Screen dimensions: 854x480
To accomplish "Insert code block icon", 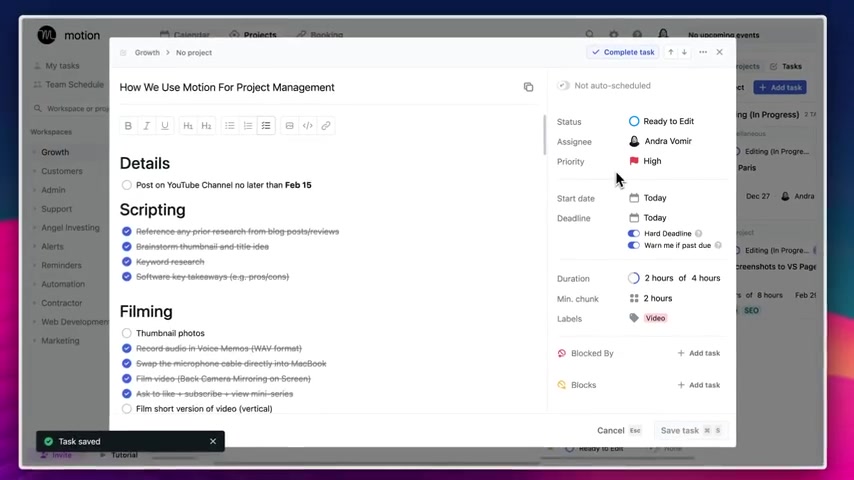I will coord(308,126).
